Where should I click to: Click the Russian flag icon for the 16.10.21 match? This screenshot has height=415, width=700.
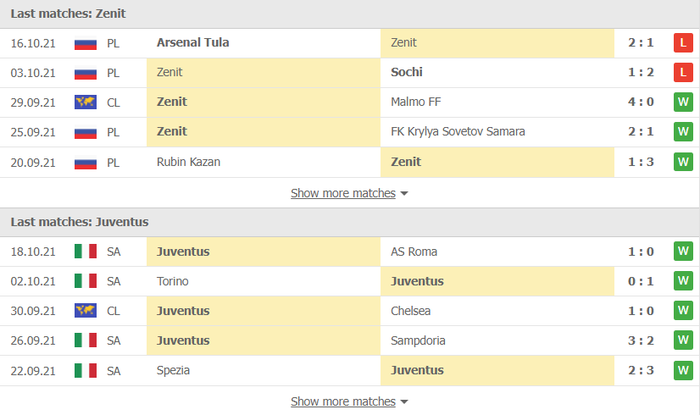click(x=85, y=44)
